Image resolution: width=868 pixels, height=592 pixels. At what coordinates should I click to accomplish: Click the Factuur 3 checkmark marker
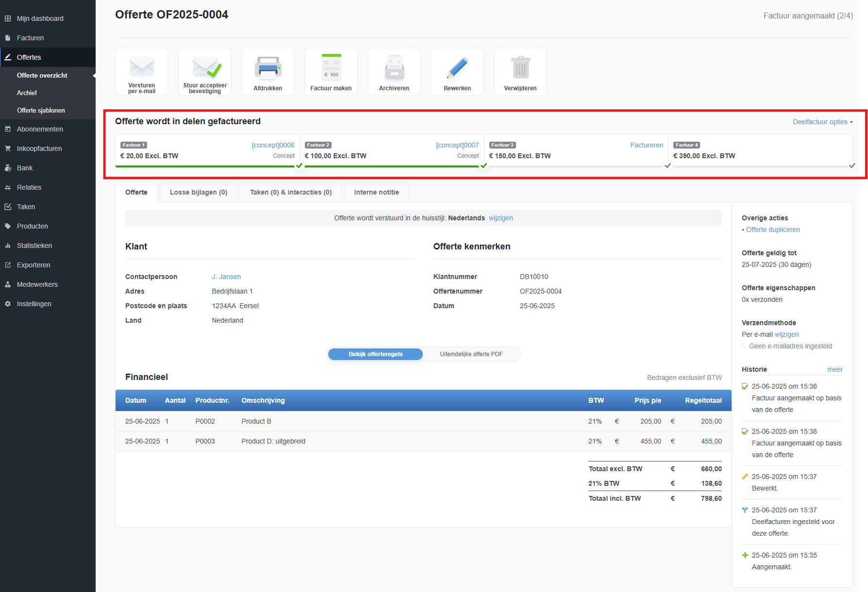point(668,165)
